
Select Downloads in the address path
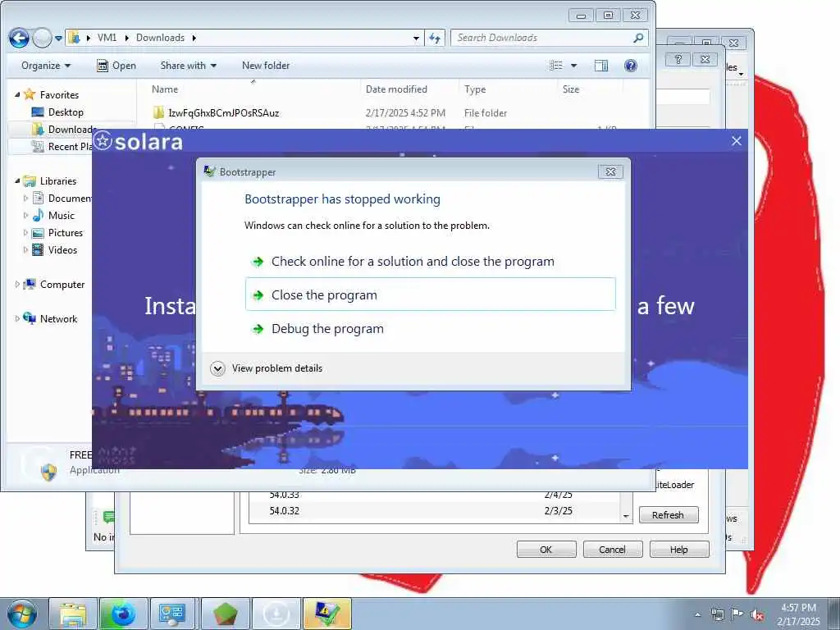[x=160, y=38]
